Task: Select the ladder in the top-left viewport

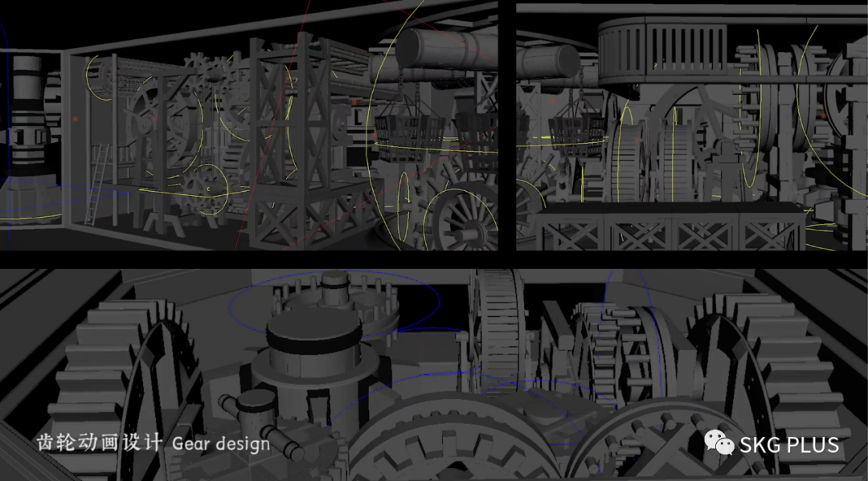Action: [x=100, y=181]
